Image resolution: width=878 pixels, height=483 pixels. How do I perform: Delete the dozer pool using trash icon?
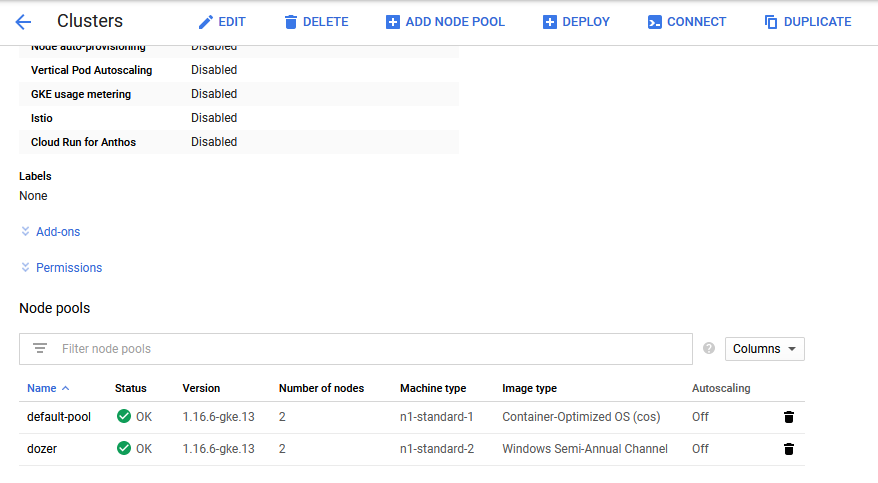788,449
